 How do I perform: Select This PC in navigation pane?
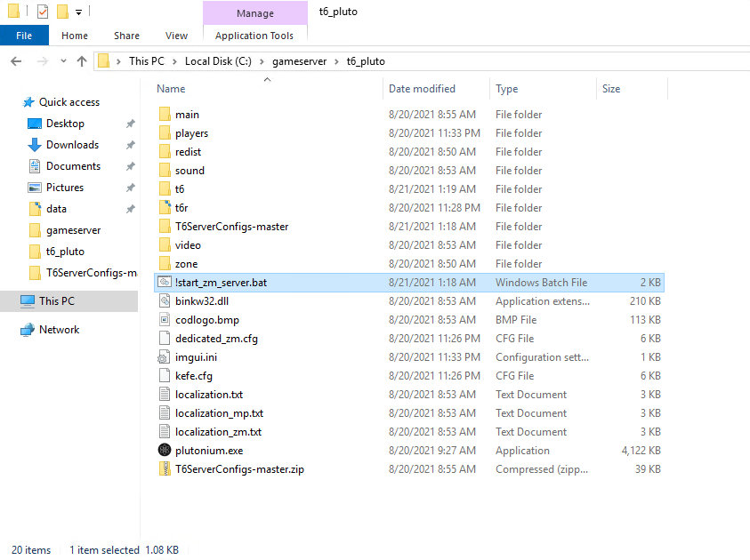click(x=57, y=301)
